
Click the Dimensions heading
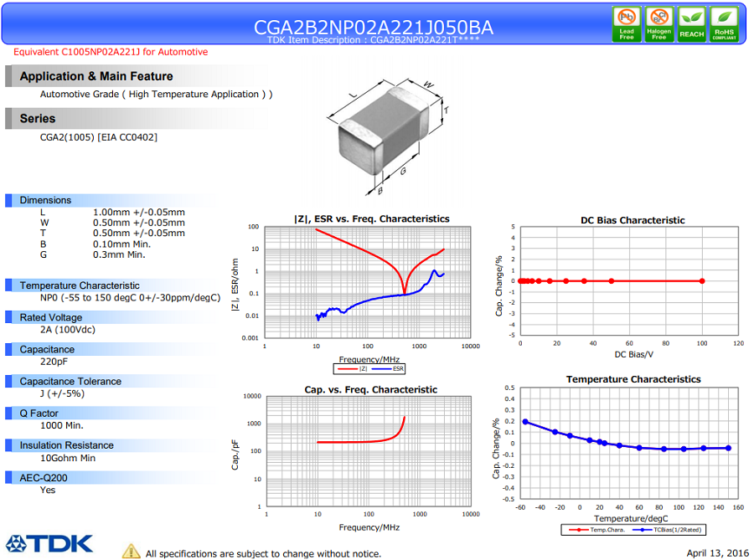(45, 200)
